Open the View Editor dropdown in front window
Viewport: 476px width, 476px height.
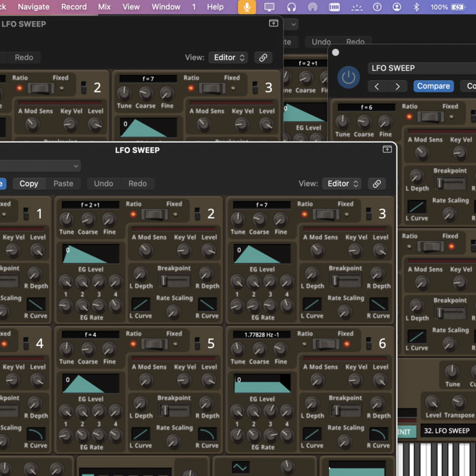coord(343,184)
